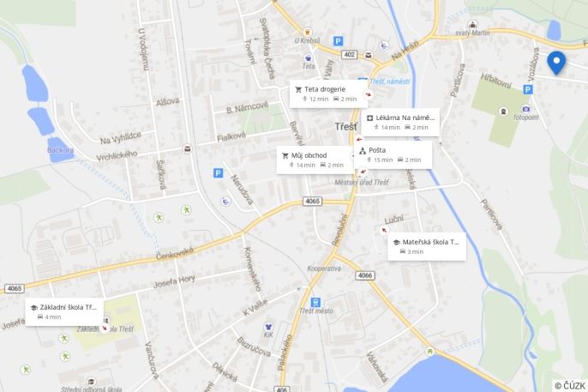Click the Třešť město train station icon
The width and height of the screenshot is (588, 392).
315,302
